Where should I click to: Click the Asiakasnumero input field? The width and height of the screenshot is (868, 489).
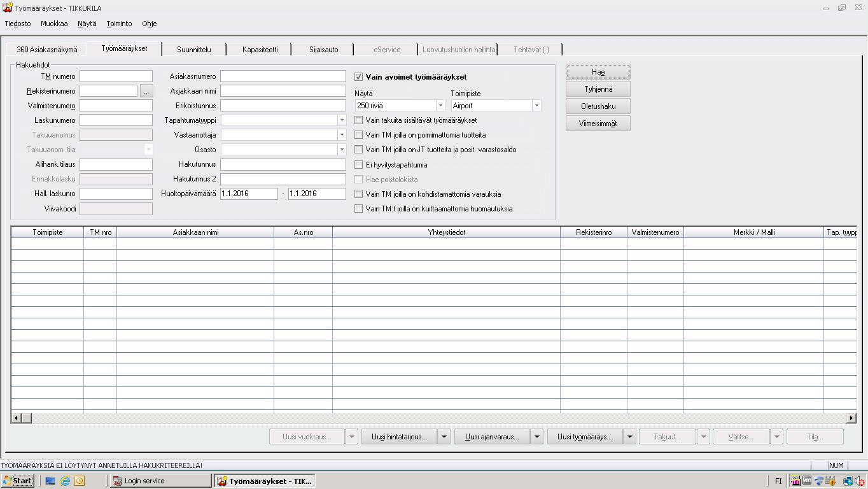click(x=283, y=76)
